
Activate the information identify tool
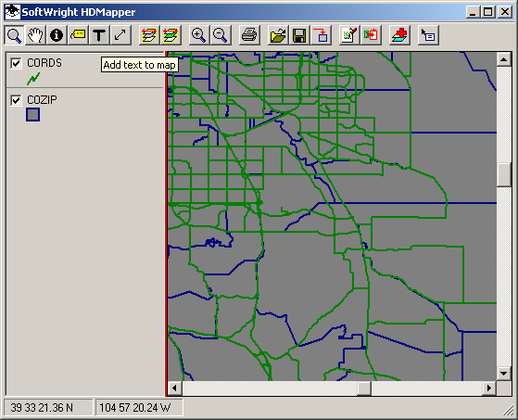coord(57,35)
